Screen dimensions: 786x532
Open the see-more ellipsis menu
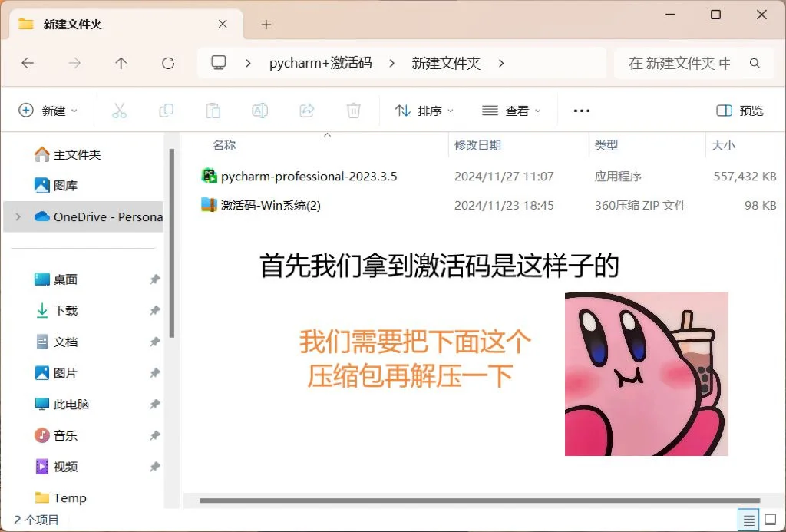tap(581, 110)
